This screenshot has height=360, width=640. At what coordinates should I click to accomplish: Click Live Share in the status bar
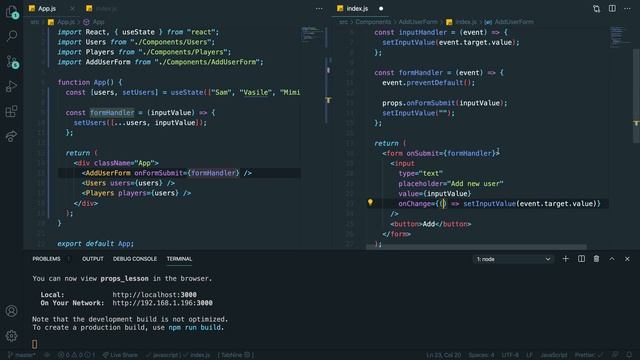pos(120,355)
